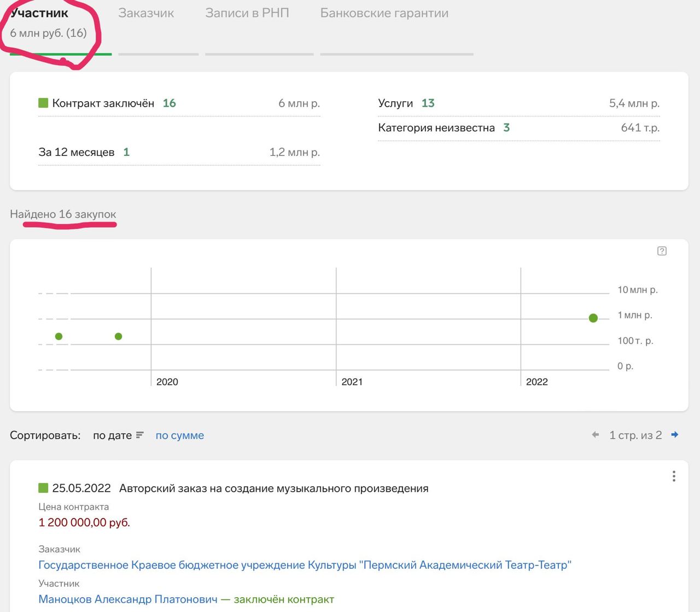Select the 2022 data point on chart
Screen dimensions: 700x612
(x=593, y=318)
